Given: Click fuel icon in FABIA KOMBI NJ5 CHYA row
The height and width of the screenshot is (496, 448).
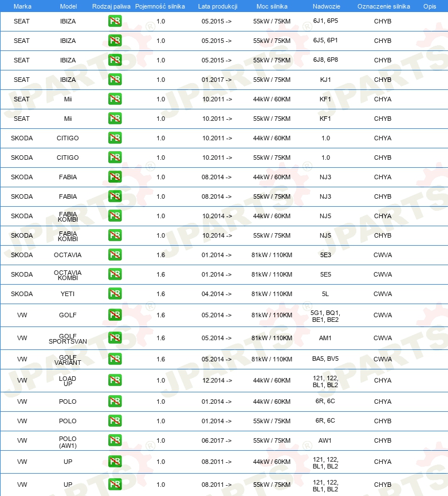Looking at the screenshot, I should (115, 216).
